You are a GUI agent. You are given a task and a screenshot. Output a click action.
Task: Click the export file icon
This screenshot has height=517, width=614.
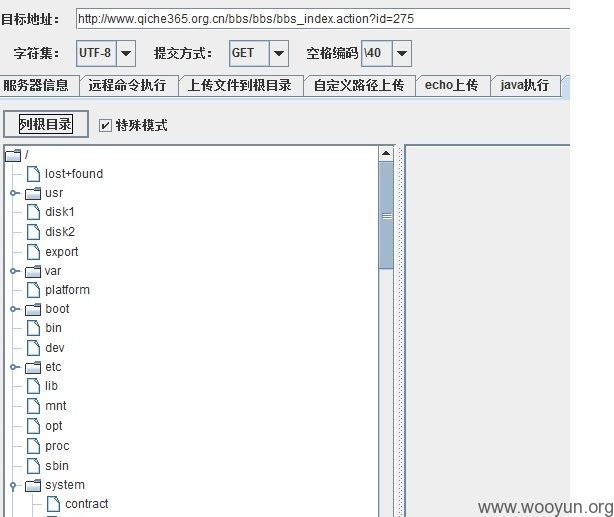pyautogui.click(x=33, y=252)
